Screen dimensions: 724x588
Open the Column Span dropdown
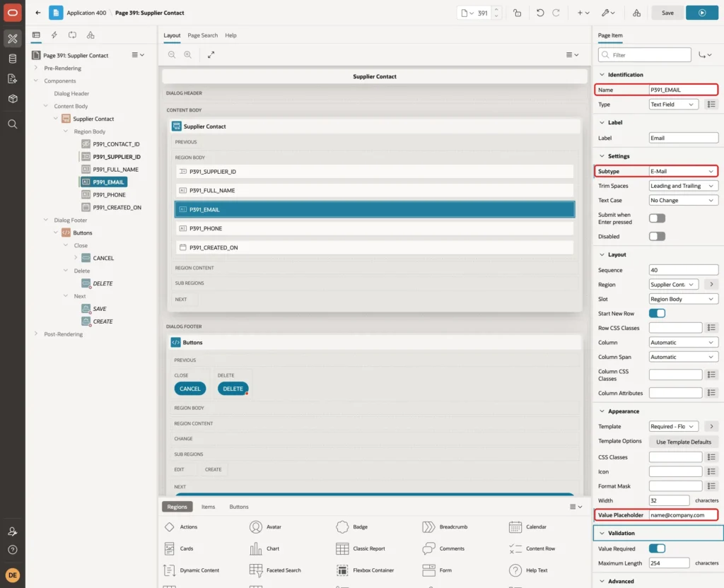tap(683, 357)
